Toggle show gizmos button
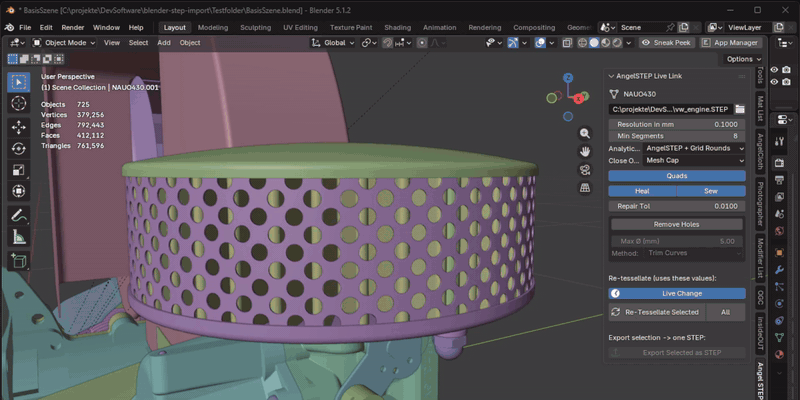Image resolution: width=800 pixels, height=400 pixels. tap(513, 43)
